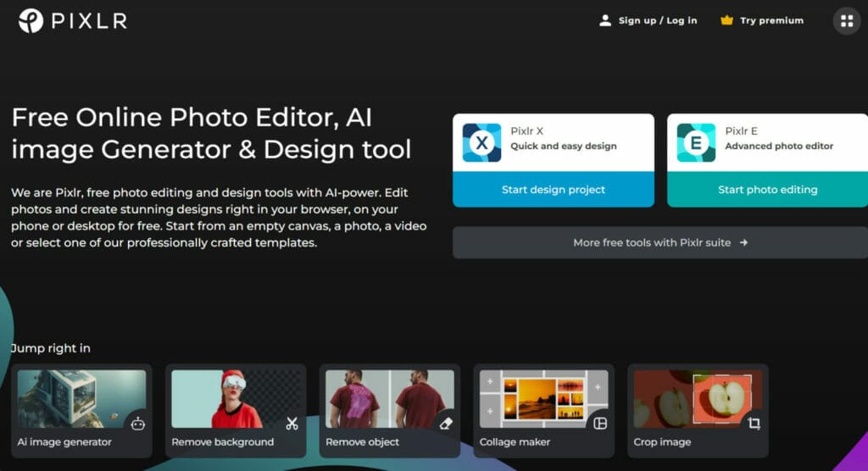The image size is (868, 471).
Task: Click the Pixlr E app icon
Action: (x=696, y=143)
